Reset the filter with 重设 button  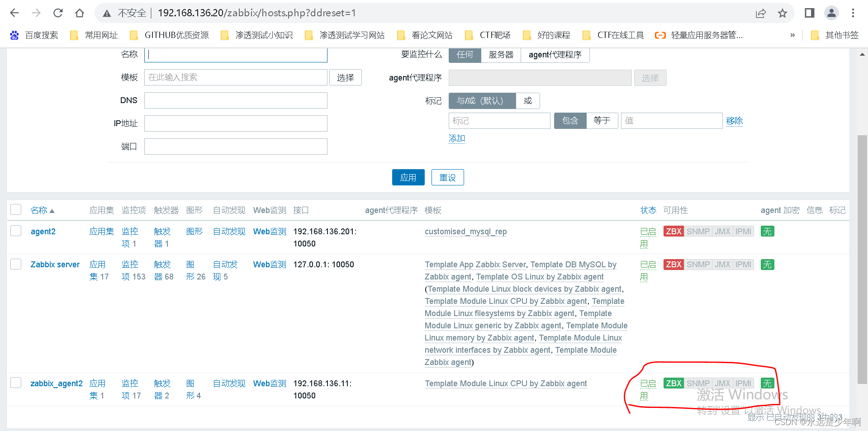[x=447, y=177]
